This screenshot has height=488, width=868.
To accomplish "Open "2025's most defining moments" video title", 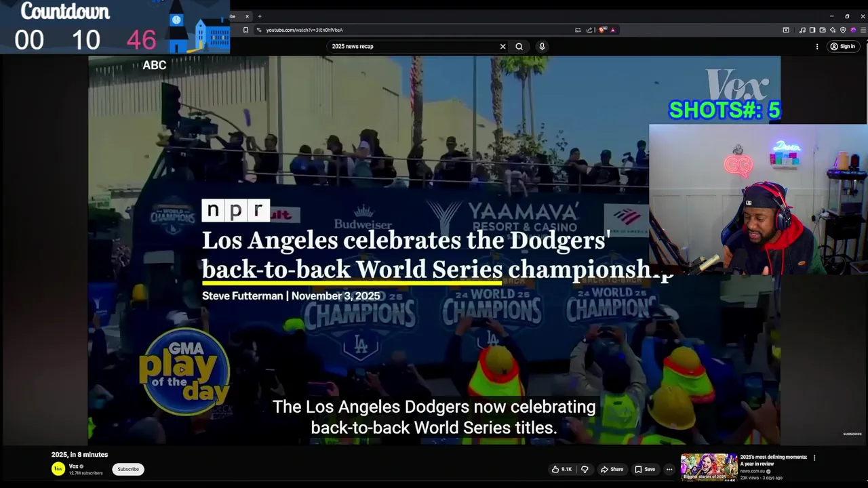I will [774, 460].
